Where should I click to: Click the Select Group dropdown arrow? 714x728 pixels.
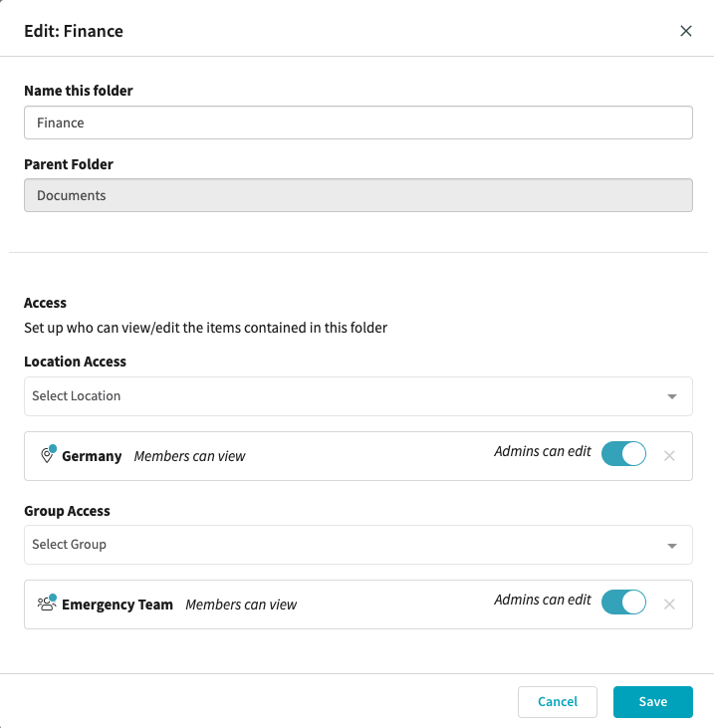pos(672,546)
